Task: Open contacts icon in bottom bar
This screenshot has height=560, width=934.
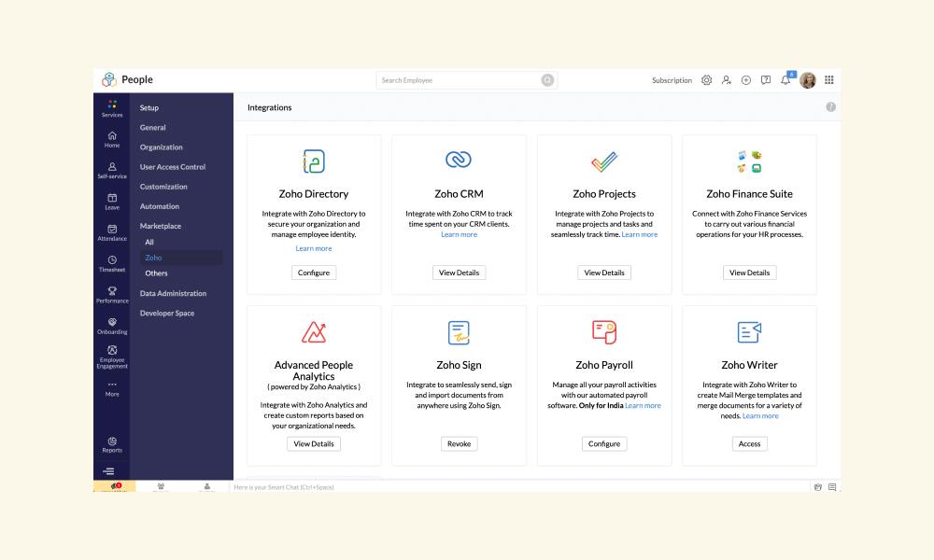Action: 206,486
